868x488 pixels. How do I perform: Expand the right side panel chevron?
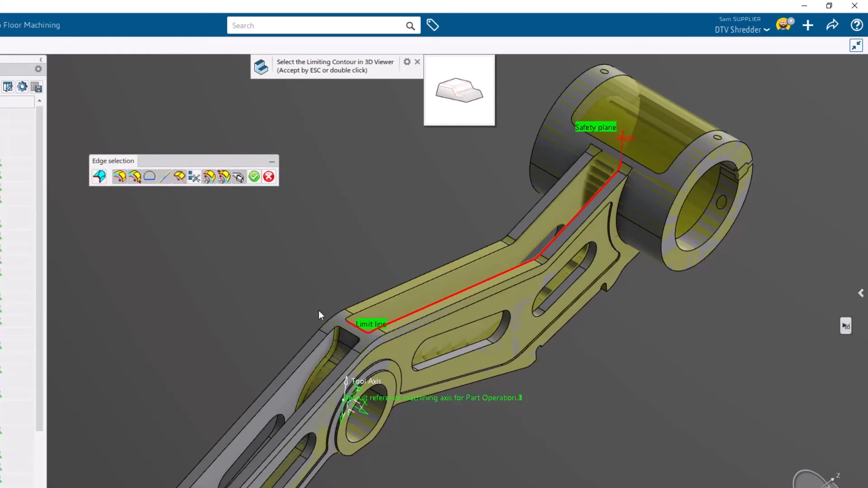point(861,293)
